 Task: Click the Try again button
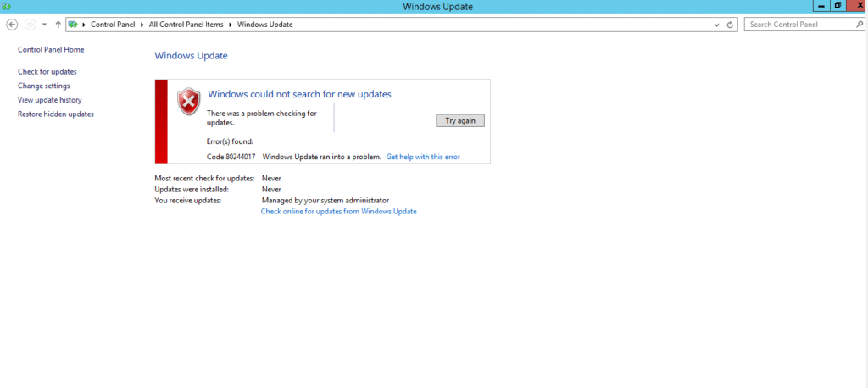[x=460, y=120]
